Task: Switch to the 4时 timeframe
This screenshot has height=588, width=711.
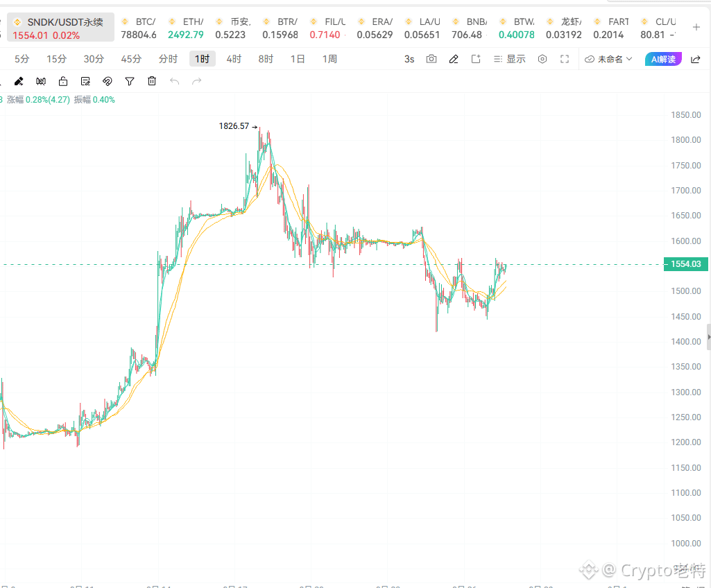Action: (234, 59)
